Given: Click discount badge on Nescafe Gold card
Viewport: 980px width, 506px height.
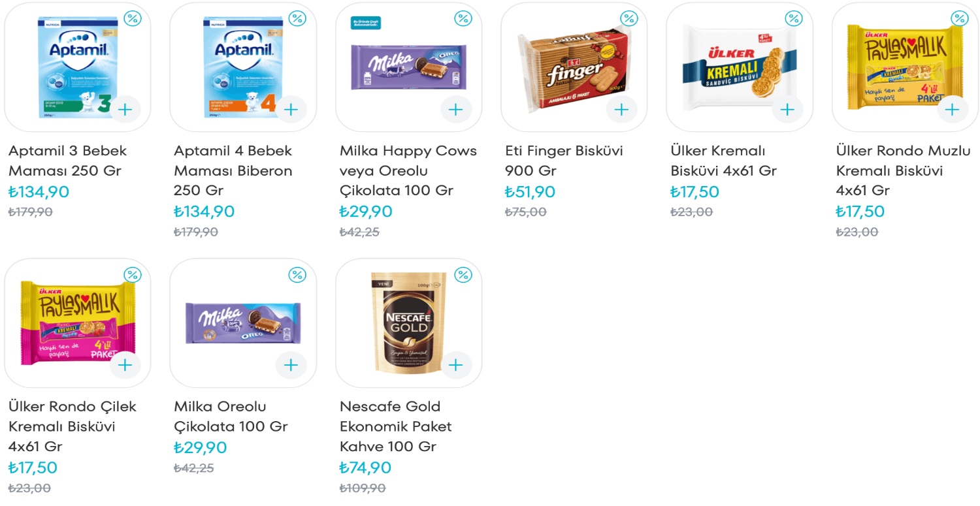Looking at the screenshot, I should [463, 275].
